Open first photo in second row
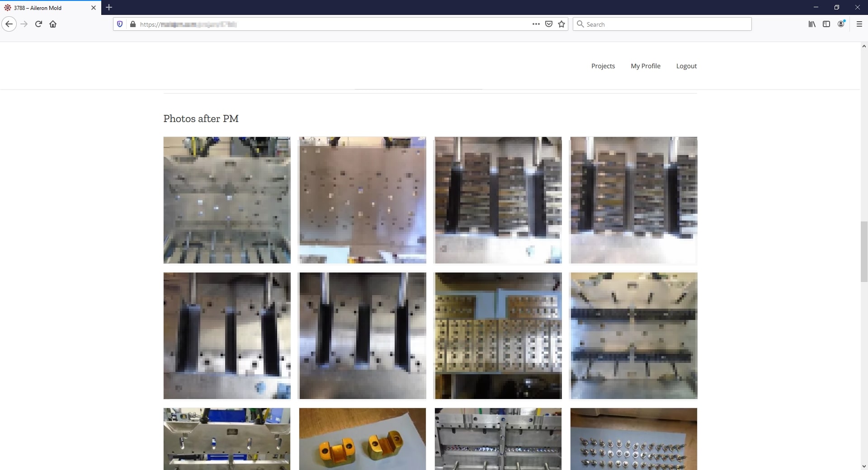Screen dimensions: 868x470 227,336
